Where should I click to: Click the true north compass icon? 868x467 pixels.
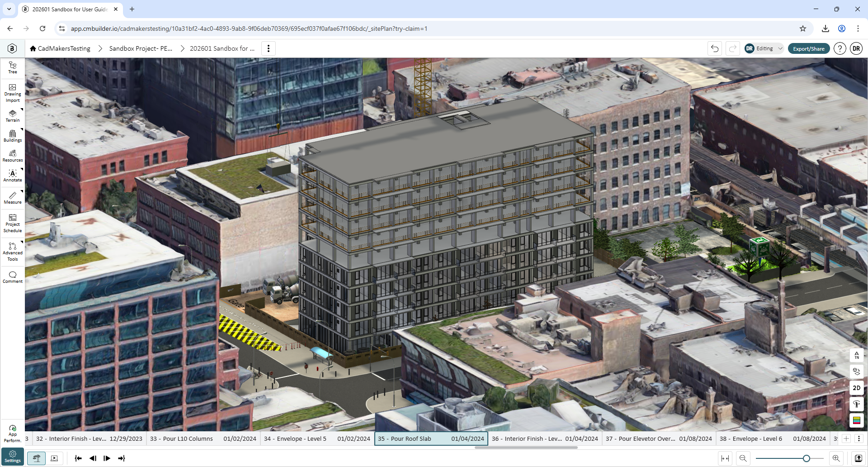[857, 355]
